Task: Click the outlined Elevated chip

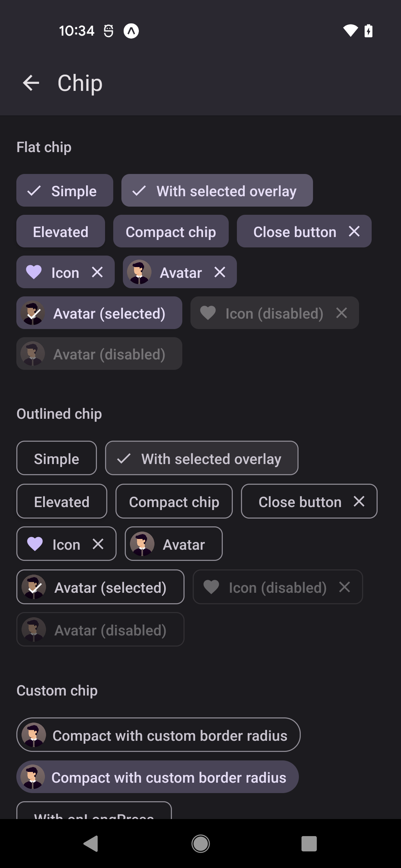Action: click(62, 502)
